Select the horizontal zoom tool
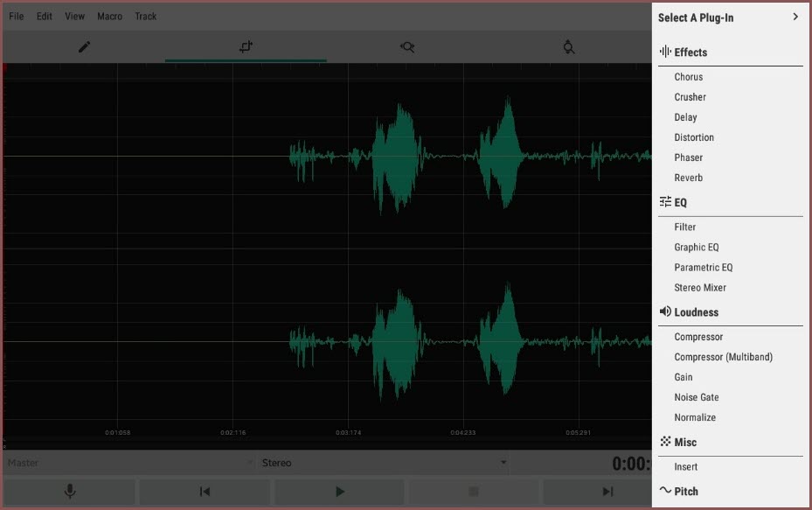 (x=407, y=47)
